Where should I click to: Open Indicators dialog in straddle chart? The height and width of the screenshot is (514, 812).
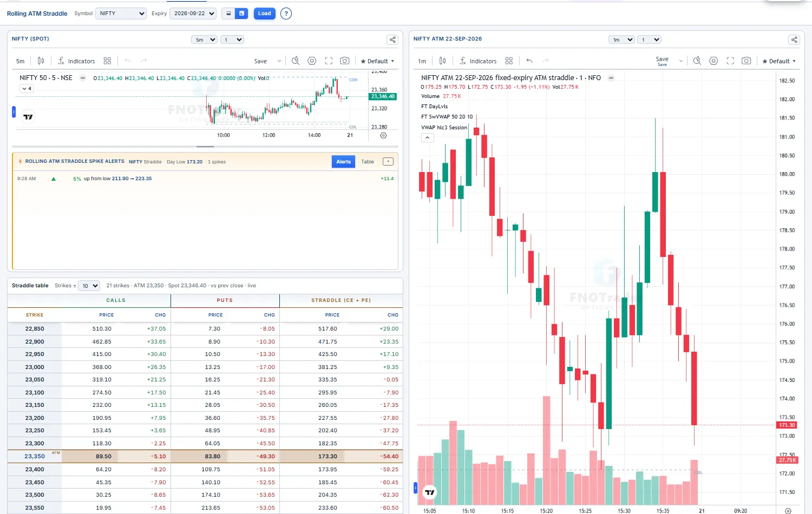click(478, 61)
